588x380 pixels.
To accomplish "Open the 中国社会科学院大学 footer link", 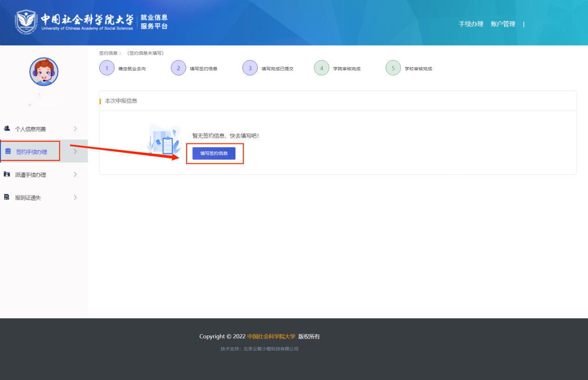I will pos(271,336).
